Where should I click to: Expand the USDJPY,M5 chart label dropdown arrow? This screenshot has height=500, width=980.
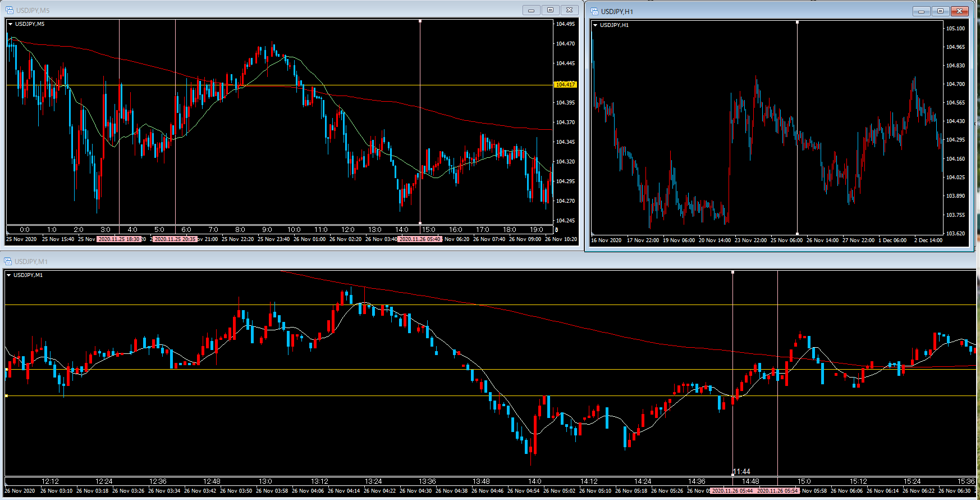10,24
